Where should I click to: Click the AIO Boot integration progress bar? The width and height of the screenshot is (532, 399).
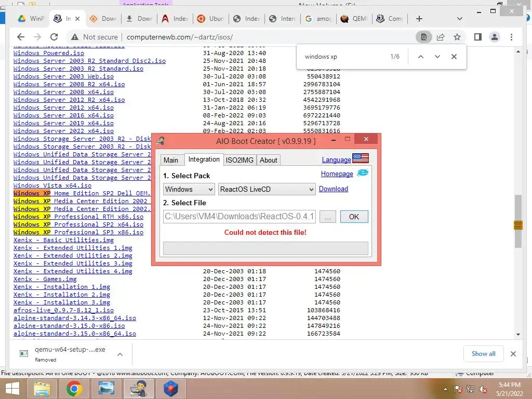tap(265, 248)
